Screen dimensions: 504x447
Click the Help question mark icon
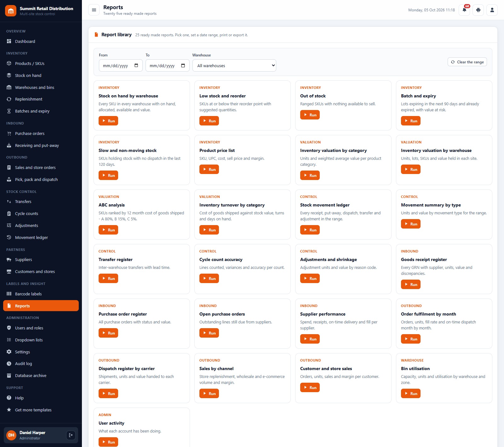9,398
